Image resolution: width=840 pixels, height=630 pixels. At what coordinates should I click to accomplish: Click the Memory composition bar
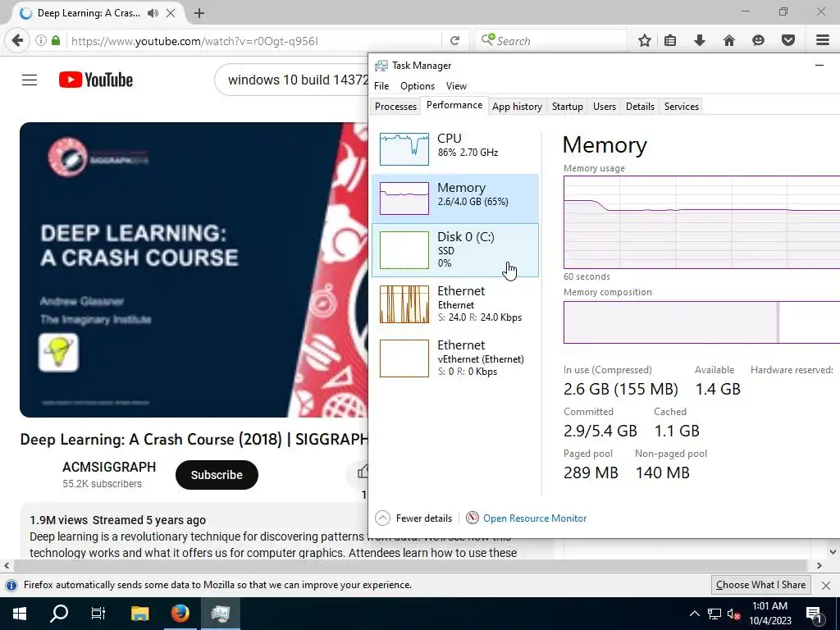click(x=702, y=322)
